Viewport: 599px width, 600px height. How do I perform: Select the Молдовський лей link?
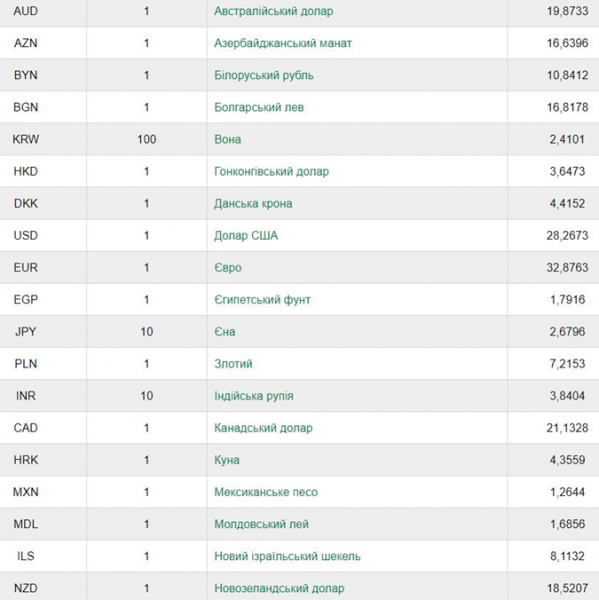pos(261,524)
